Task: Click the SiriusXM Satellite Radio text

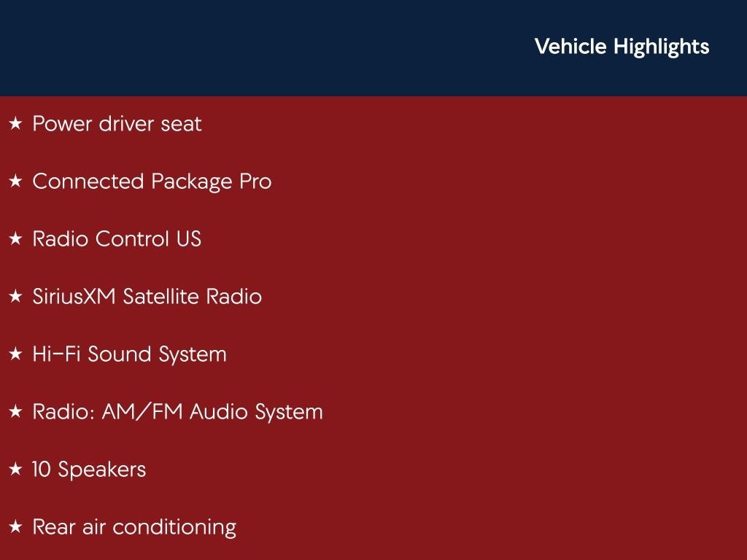Action: pyautogui.click(x=147, y=297)
